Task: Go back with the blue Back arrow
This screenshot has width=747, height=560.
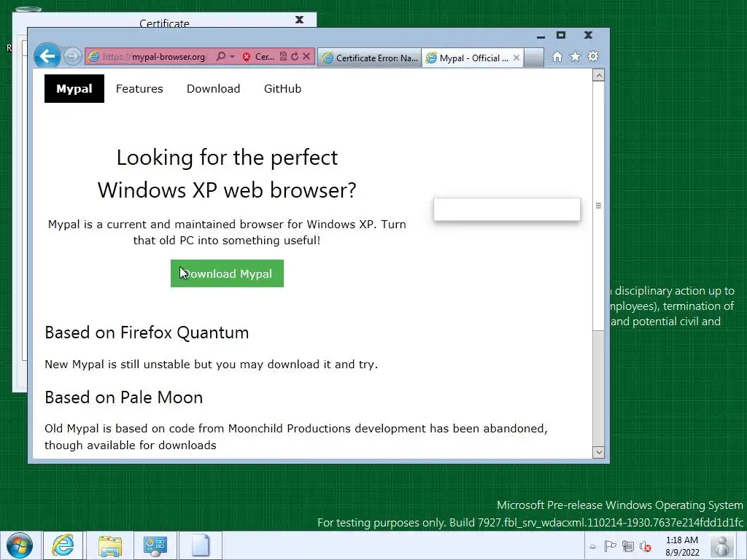Action: pyautogui.click(x=47, y=56)
